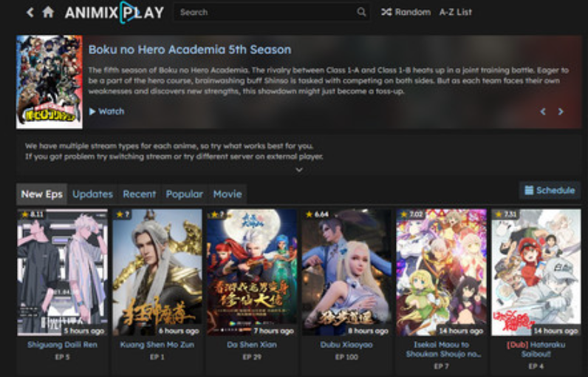Click the '7 hours ago' label

click(x=274, y=331)
